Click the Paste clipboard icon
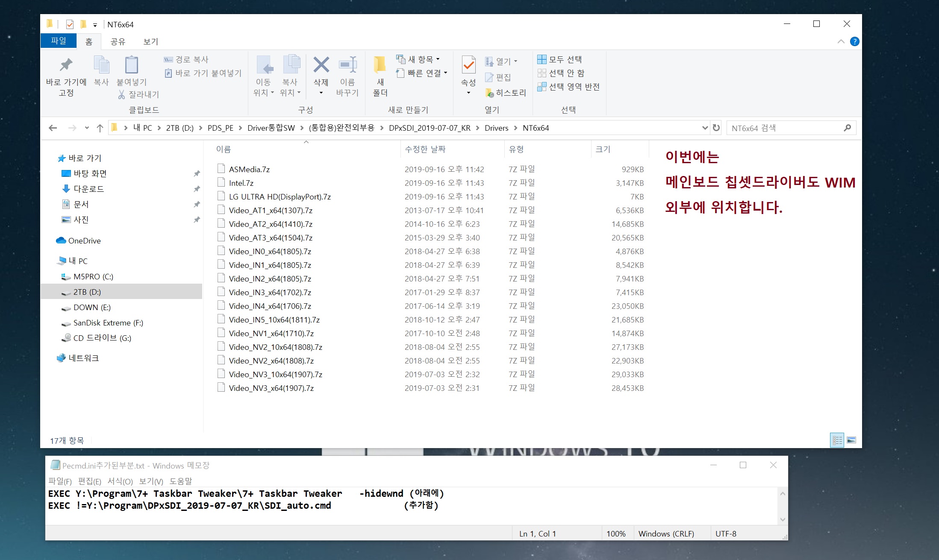This screenshot has width=939, height=560. point(131,65)
